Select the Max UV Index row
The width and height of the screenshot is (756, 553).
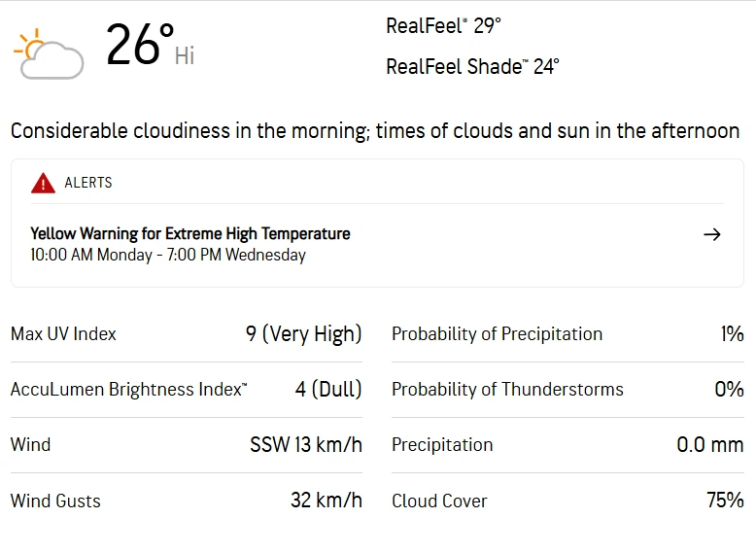(x=187, y=334)
